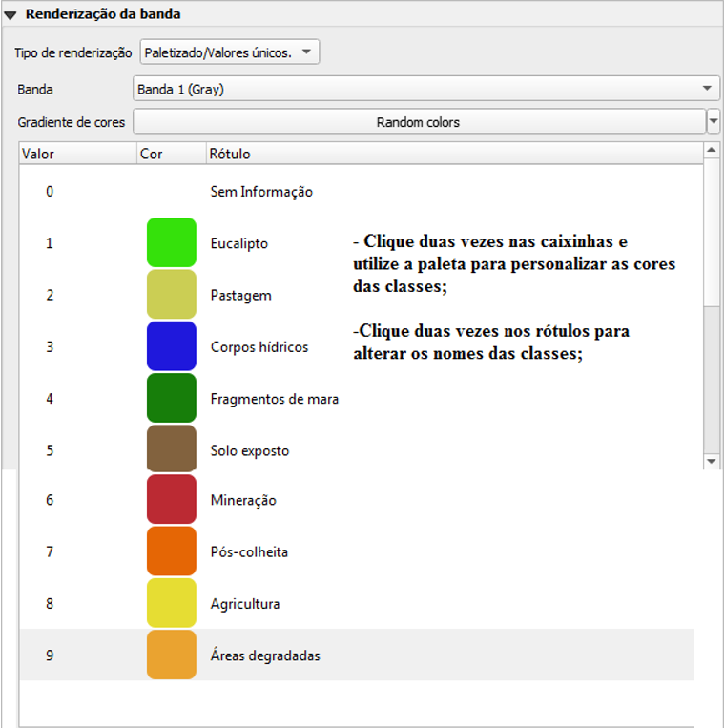Click value 3 in the Valor column
This screenshot has height=728, width=725.
tap(50, 346)
